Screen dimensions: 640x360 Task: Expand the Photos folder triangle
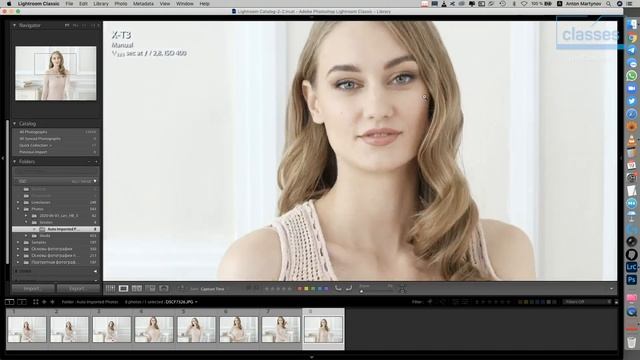pos(18,209)
